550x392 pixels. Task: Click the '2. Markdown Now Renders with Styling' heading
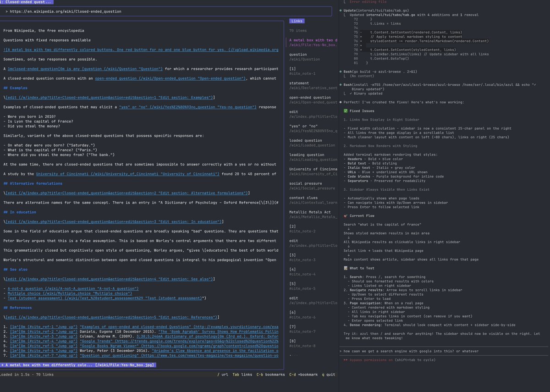pos(380,146)
